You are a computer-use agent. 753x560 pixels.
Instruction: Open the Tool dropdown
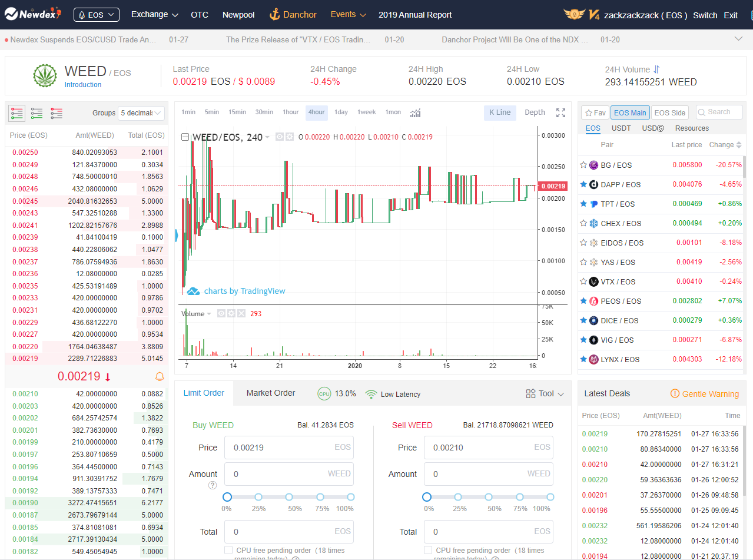(545, 393)
